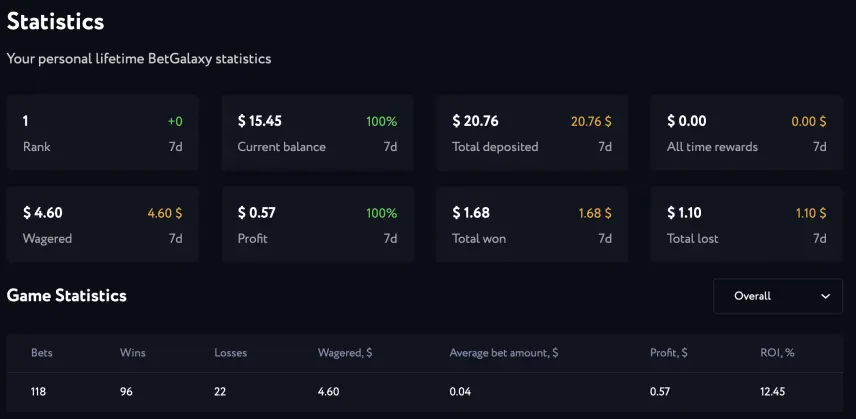The height and width of the screenshot is (419, 856).
Task: Click the $ 20.76 Total deposited amount
Action: (475, 121)
